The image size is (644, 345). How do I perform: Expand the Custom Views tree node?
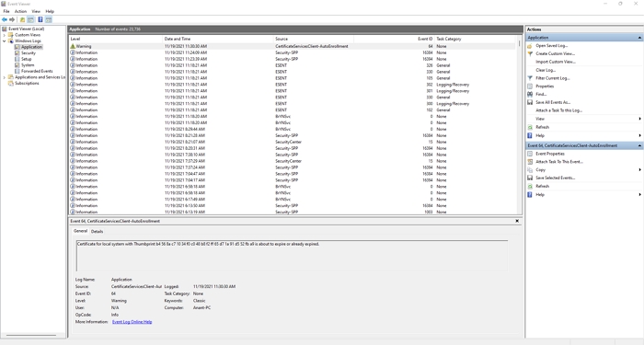tap(4, 35)
